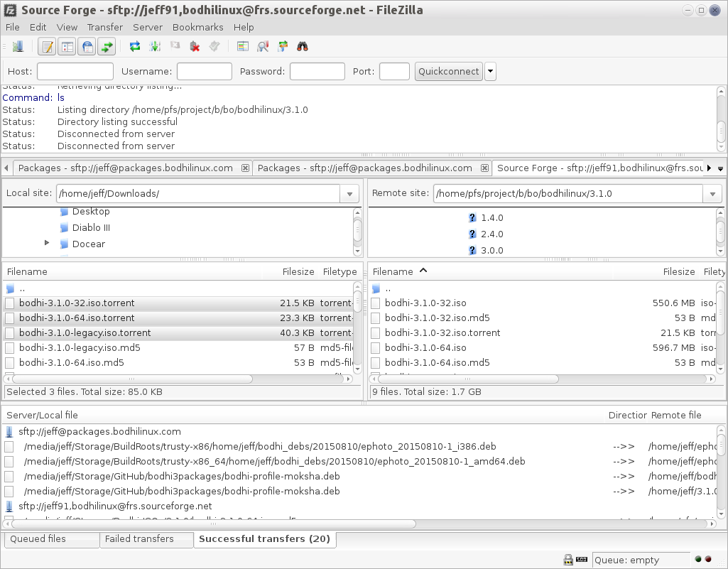Open the tab list dropdown arrow
728x569 pixels.
(720, 168)
